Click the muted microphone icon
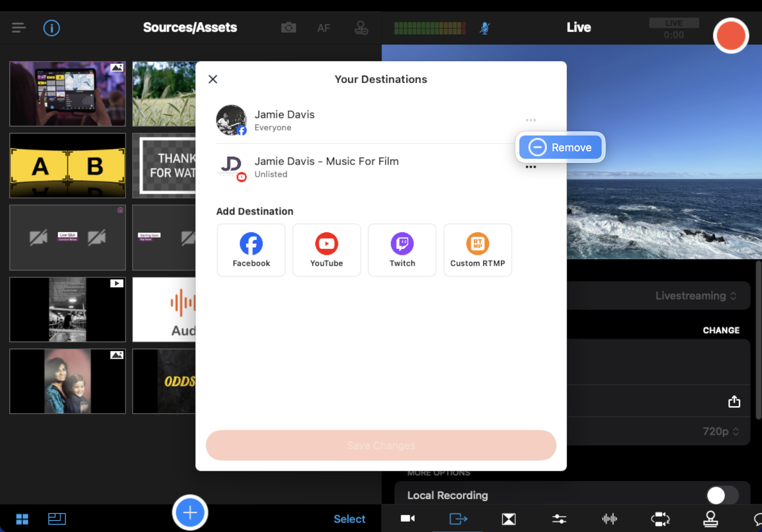This screenshot has height=532, width=762. (484, 28)
